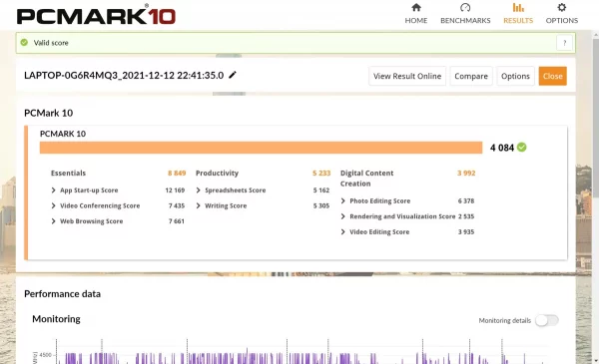The height and width of the screenshot is (364, 599).
Task: Open the result Options button
Action: (x=515, y=76)
